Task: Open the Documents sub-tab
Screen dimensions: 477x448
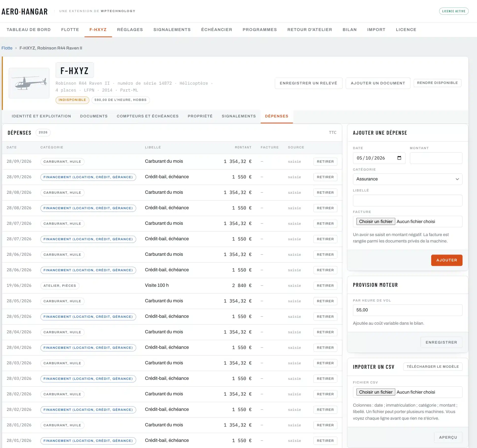Action: pyautogui.click(x=94, y=116)
